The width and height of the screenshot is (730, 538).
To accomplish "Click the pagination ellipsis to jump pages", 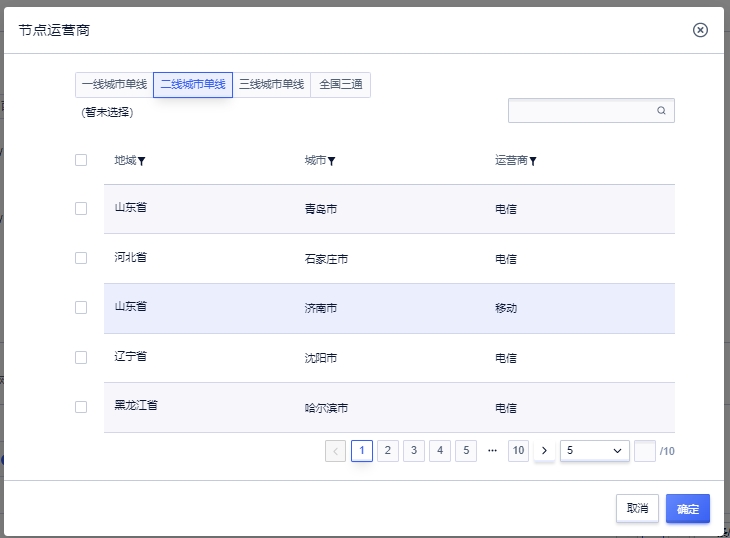I will (x=492, y=451).
